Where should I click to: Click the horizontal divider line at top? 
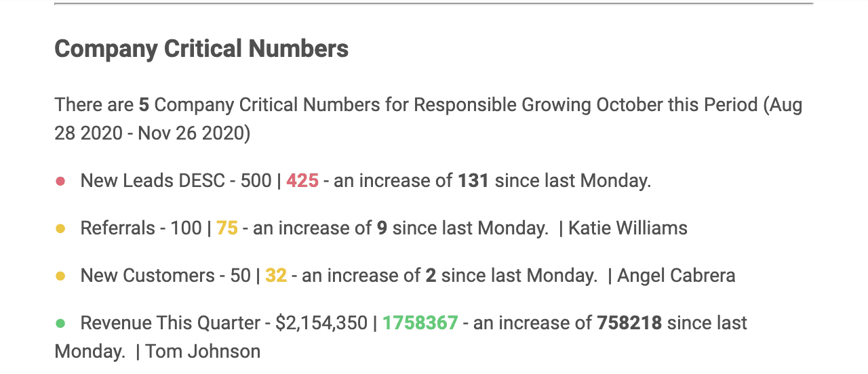coord(433,4)
